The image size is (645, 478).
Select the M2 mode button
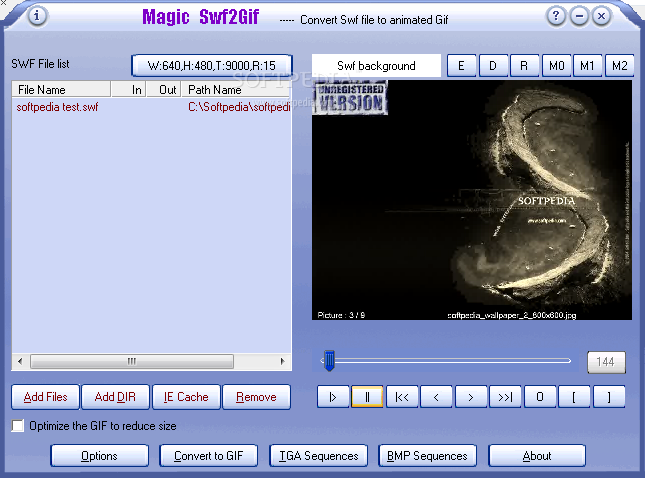[619, 66]
